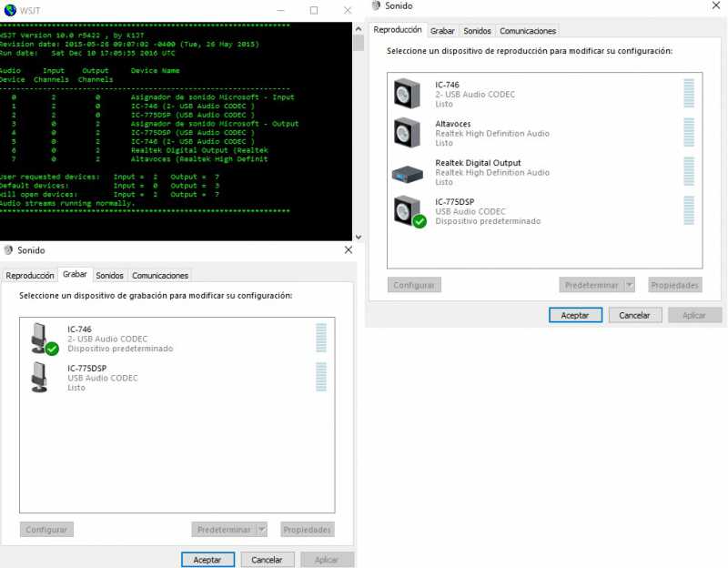Maximize the WSJT window
The image size is (728, 568).
[x=314, y=10]
